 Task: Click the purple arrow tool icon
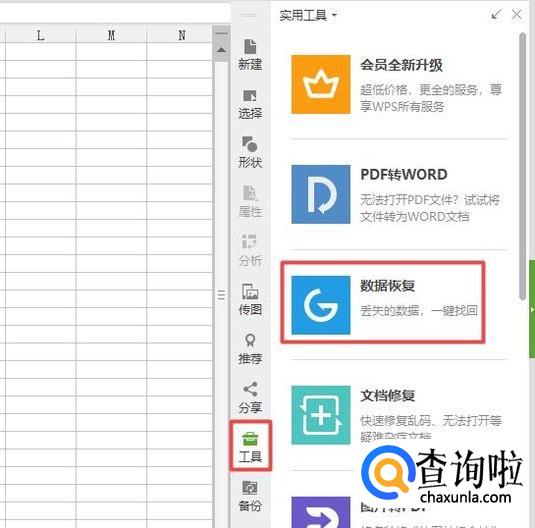click(321, 512)
